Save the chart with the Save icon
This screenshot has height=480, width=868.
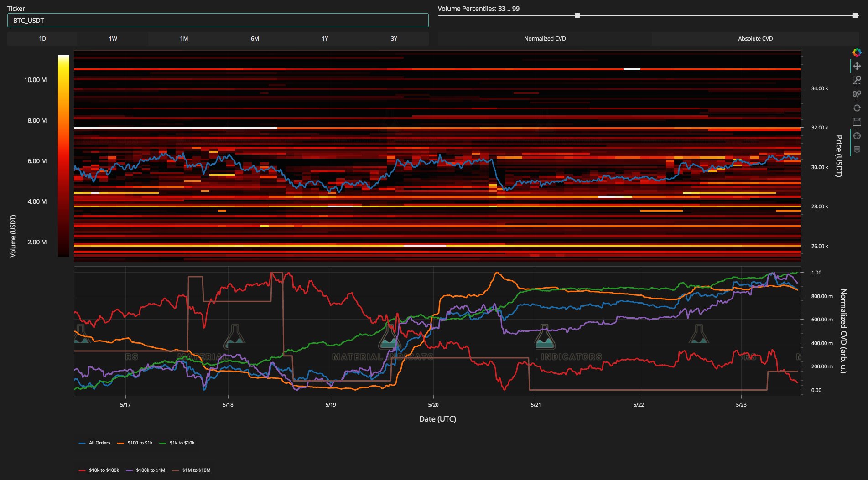pyautogui.click(x=857, y=122)
